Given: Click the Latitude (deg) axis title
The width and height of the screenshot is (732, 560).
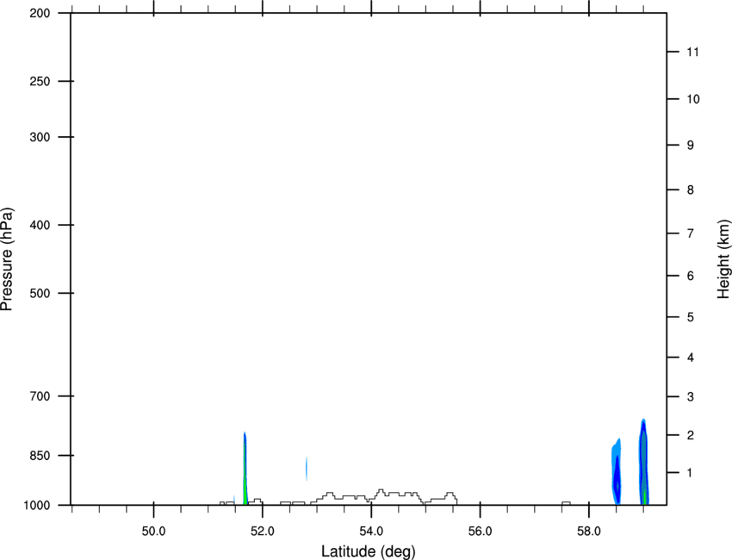Looking at the screenshot, I should (369, 551).
